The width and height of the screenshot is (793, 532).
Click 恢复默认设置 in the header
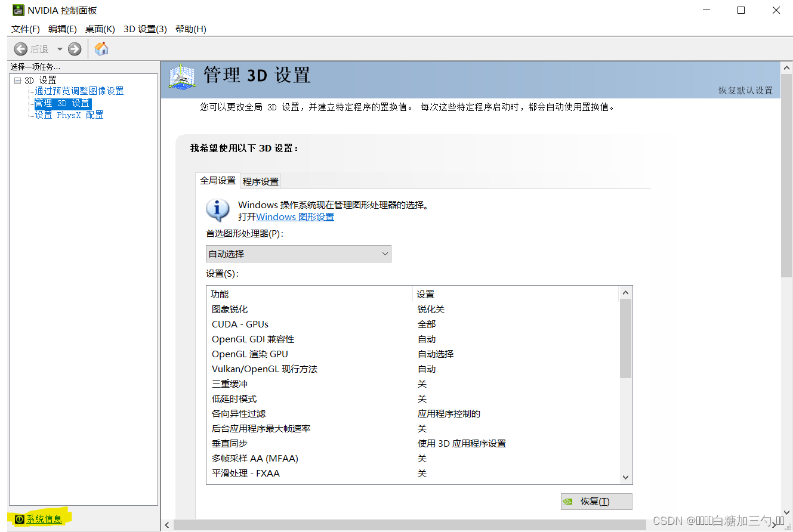click(745, 91)
